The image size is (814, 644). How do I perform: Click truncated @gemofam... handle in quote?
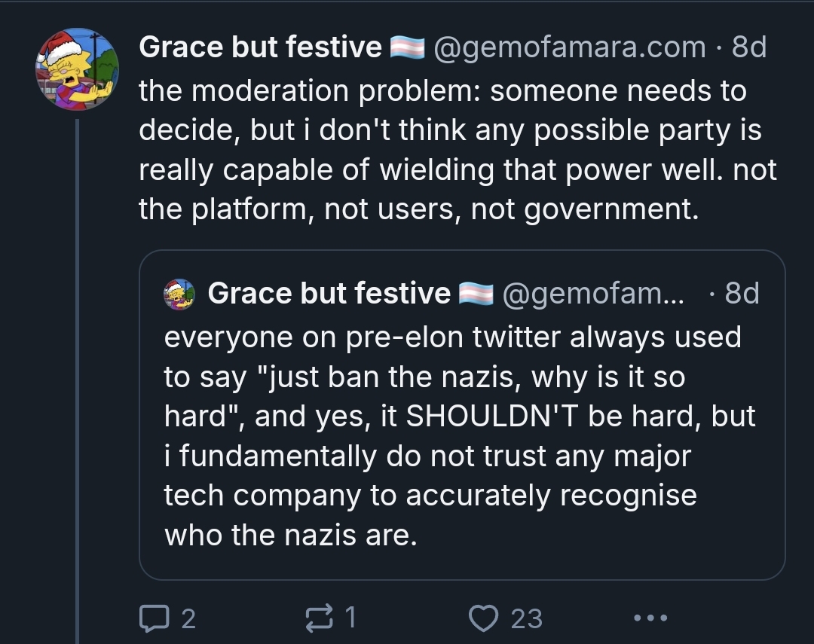[x=592, y=293]
